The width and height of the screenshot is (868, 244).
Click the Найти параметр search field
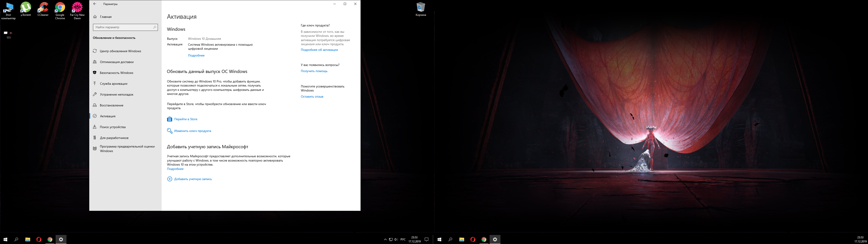point(123,27)
